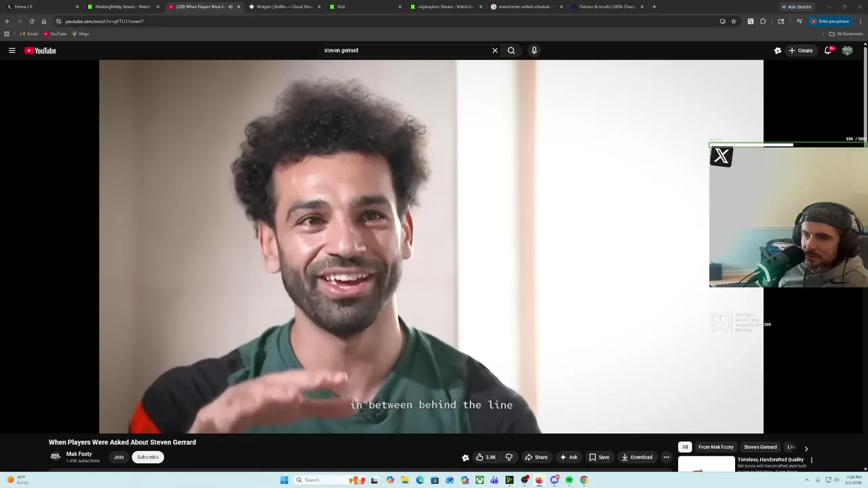
Task: Click the Enter passphrase profile button
Action: [830, 21]
